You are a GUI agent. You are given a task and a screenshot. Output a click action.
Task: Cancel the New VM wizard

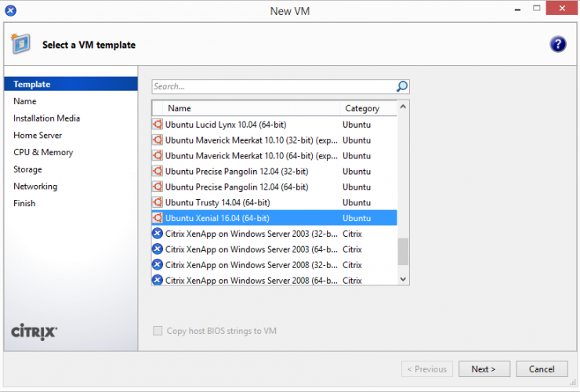point(542,369)
